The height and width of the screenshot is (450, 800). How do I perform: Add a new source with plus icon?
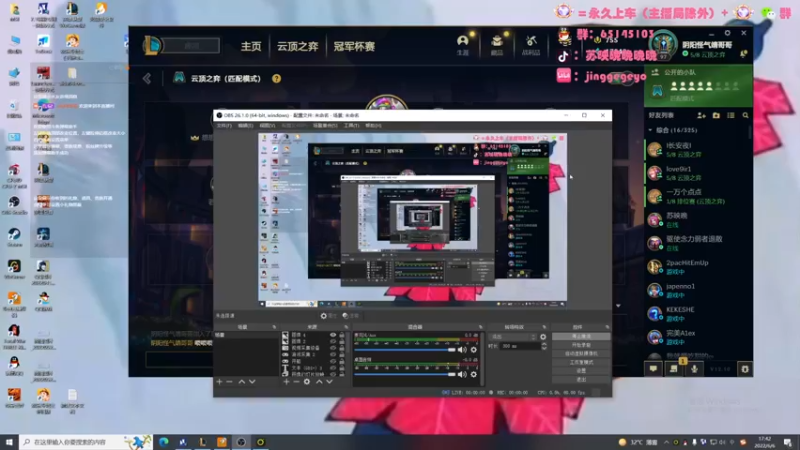[286, 382]
